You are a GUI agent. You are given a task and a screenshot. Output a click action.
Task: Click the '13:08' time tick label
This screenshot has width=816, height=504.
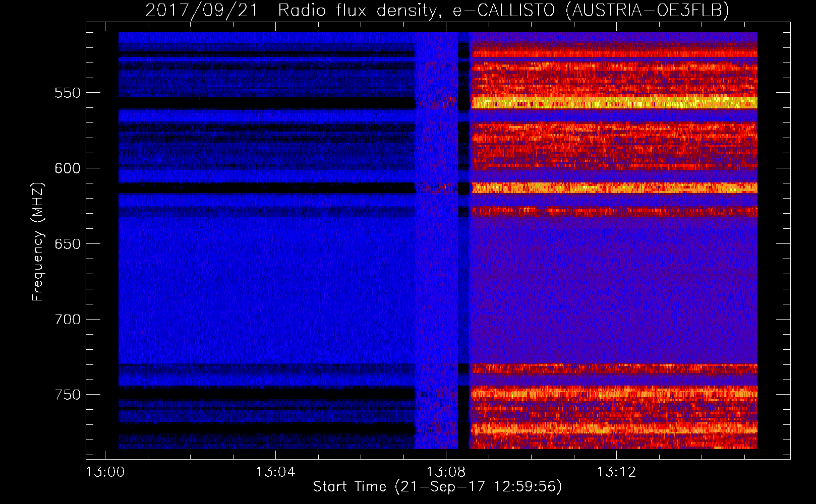[446, 472]
